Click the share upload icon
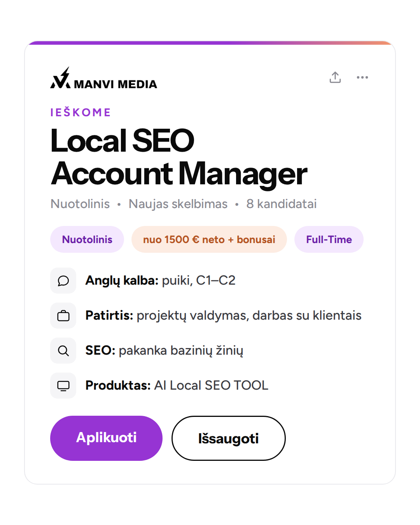 click(x=335, y=77)
